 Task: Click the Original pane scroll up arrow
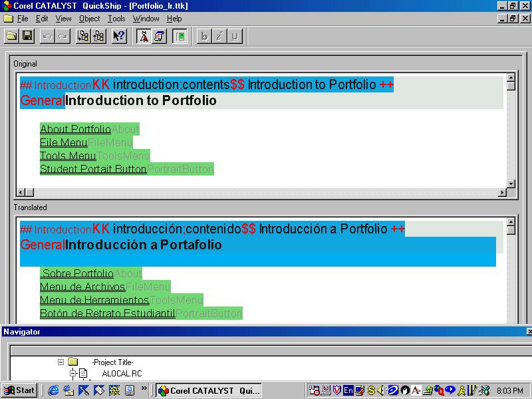pyautogui.click(x=511, y=77)
